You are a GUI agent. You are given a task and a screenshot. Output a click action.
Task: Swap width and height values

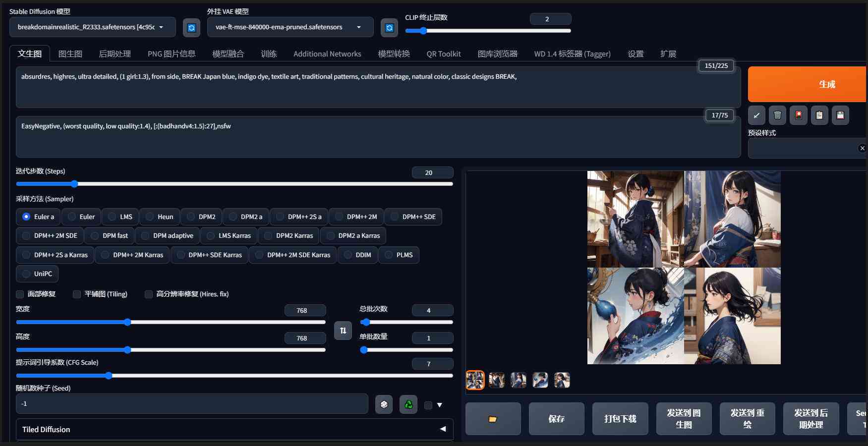pyautogui.click(x=343, y=331)
